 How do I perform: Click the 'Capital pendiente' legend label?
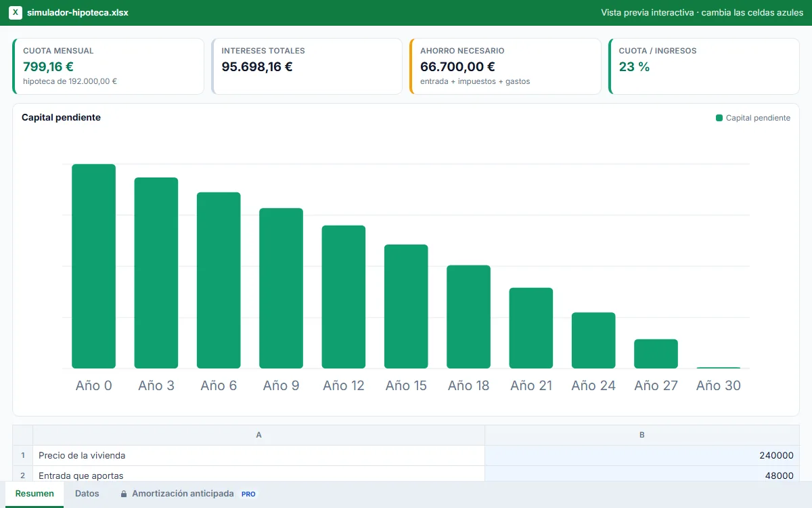[758, 118]
